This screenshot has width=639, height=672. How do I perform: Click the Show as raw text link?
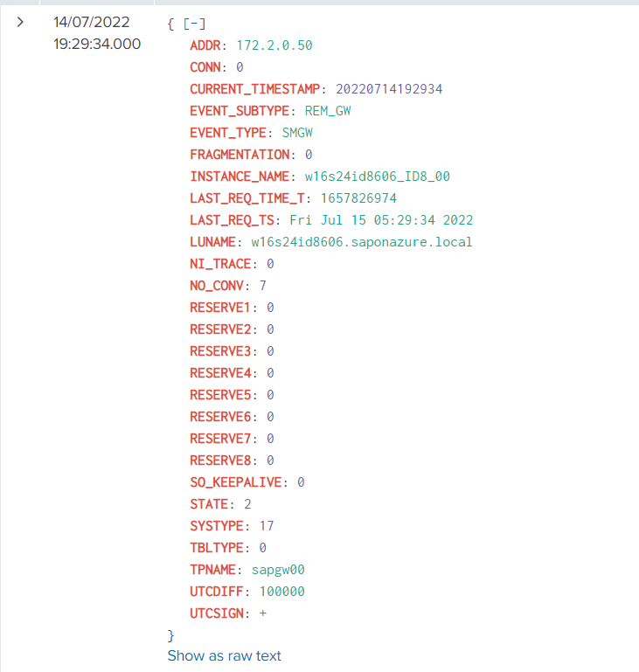point(225,655)
